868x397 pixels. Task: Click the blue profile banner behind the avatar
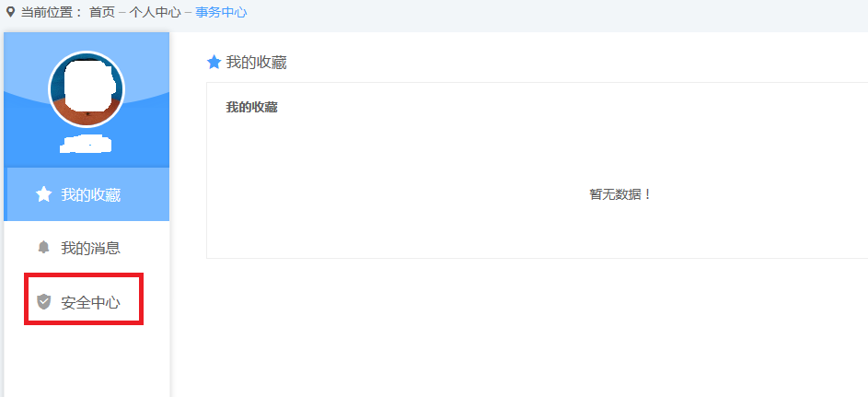point(87,99)
